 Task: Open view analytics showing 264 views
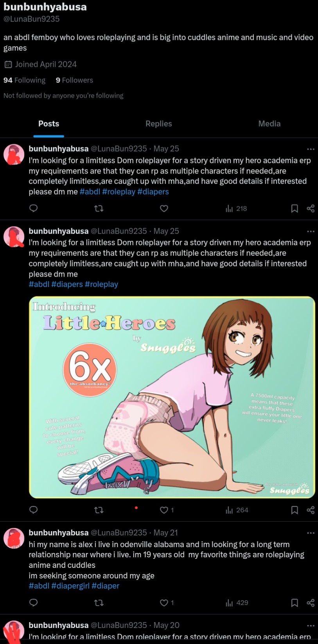[x=237, y=510]
